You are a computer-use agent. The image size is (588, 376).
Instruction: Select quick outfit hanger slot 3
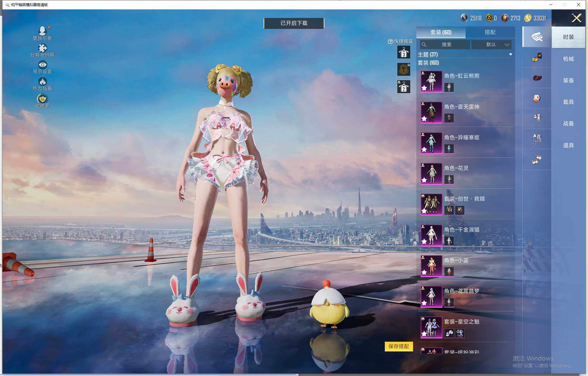click(404, 53)
